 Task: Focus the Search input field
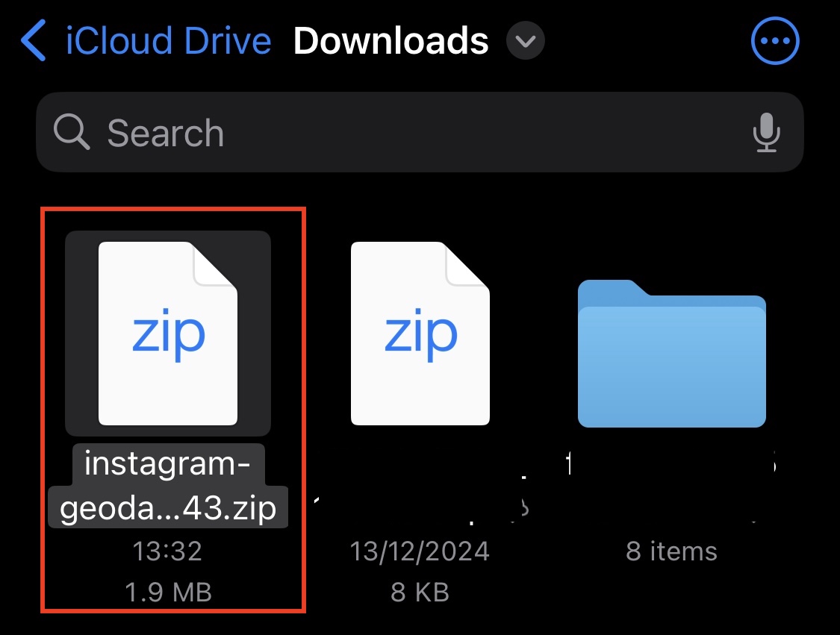tap(418, 133)
